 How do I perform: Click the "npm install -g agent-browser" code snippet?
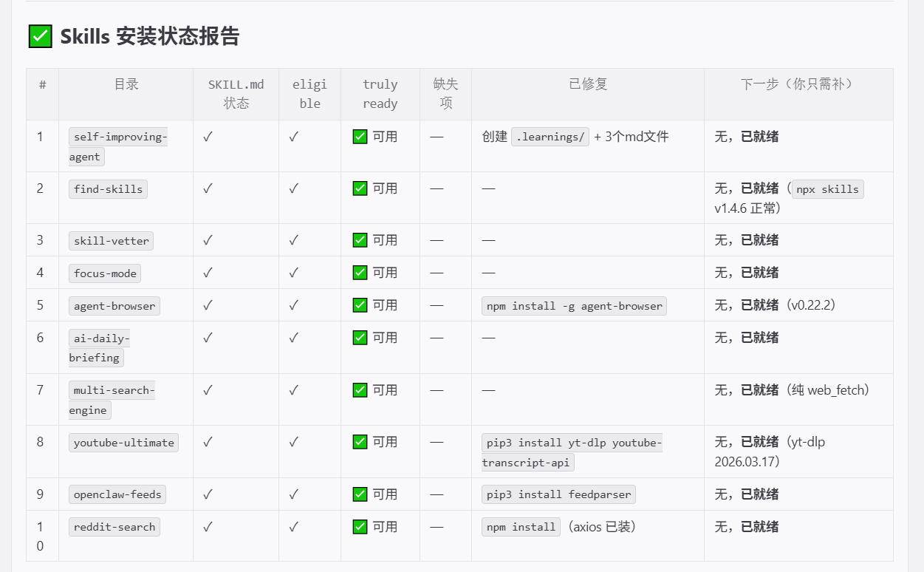click(574, 306)
